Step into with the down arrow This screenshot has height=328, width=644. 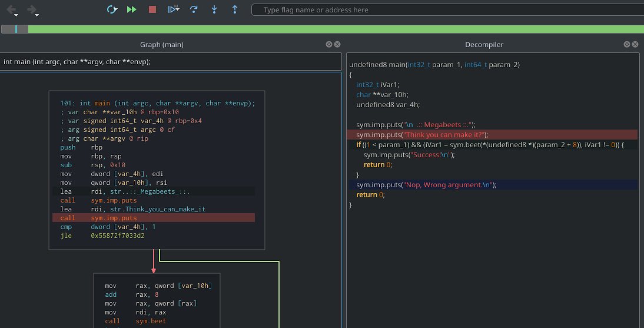[214, 9]
